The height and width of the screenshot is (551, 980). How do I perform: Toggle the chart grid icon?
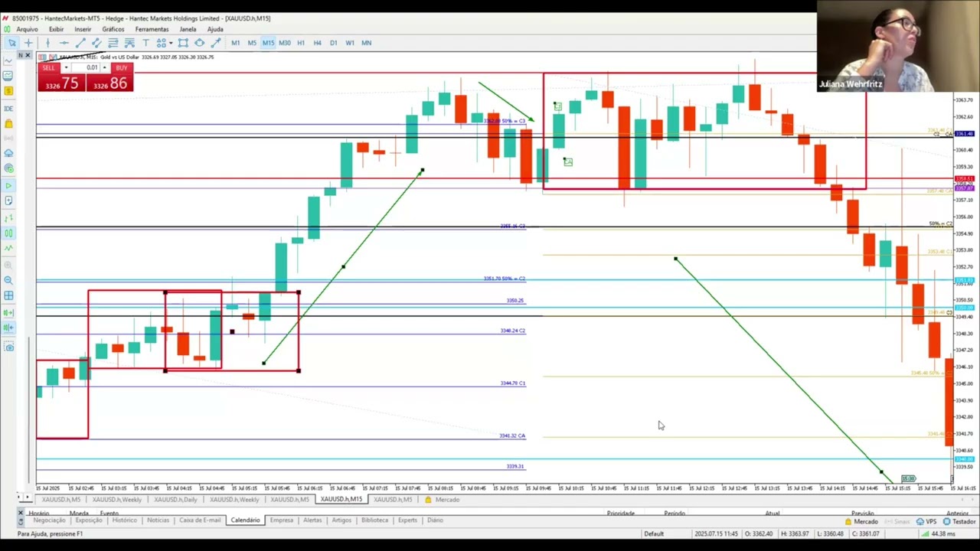tap(8, 295)
